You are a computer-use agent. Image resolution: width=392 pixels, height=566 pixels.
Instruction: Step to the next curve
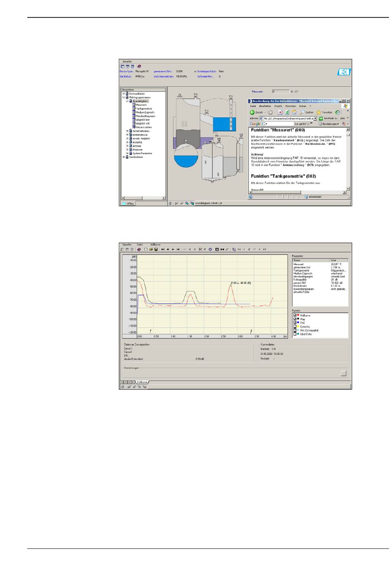pos(173,250)
